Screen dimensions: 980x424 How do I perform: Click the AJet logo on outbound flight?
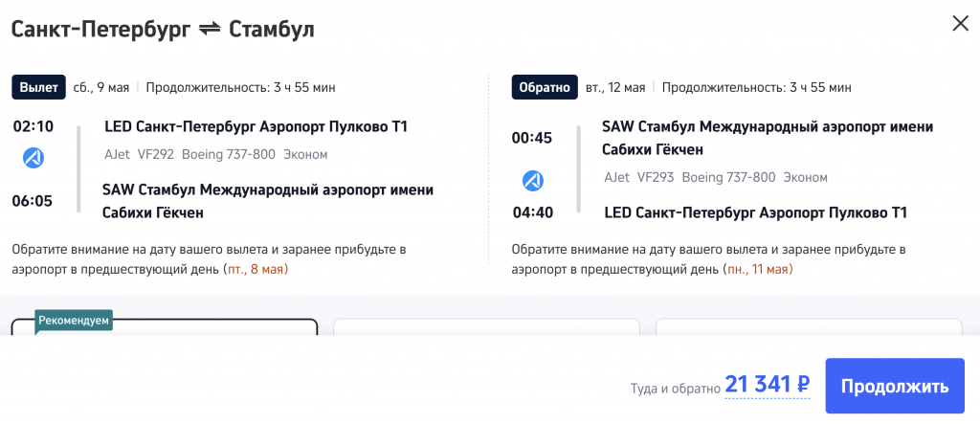pyautogui.click(x=33, y=158)
